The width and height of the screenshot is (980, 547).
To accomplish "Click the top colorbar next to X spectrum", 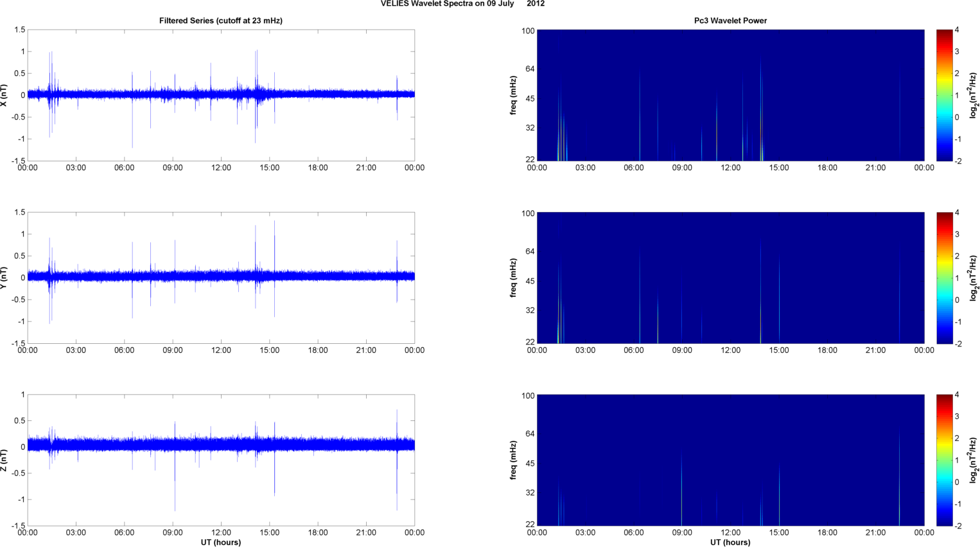I will tap(944, 95).
